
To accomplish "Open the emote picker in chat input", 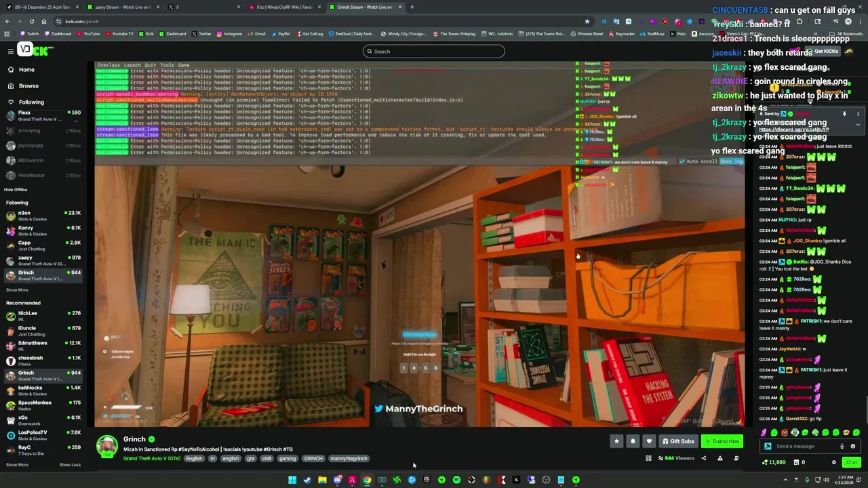I will [x=852, y=446].
